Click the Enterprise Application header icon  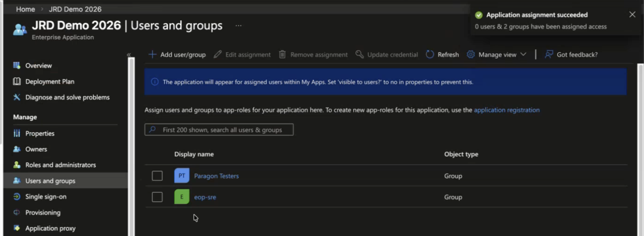tap(20, 30)
